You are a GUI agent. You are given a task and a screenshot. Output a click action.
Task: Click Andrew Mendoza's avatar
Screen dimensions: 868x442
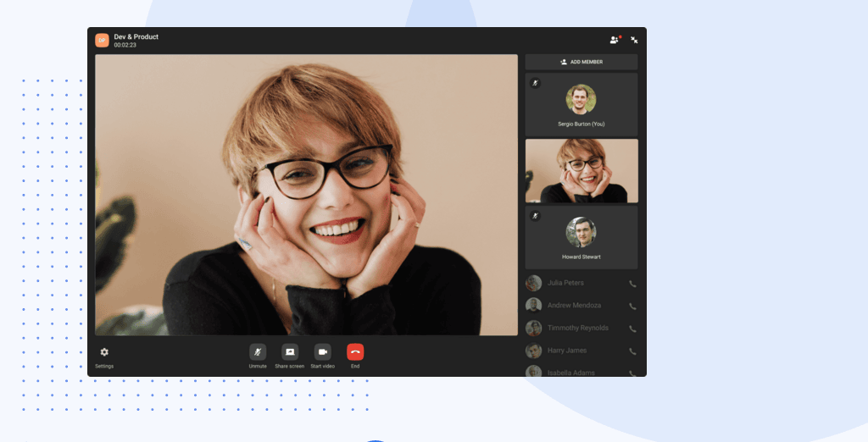(x=534, y=306)
